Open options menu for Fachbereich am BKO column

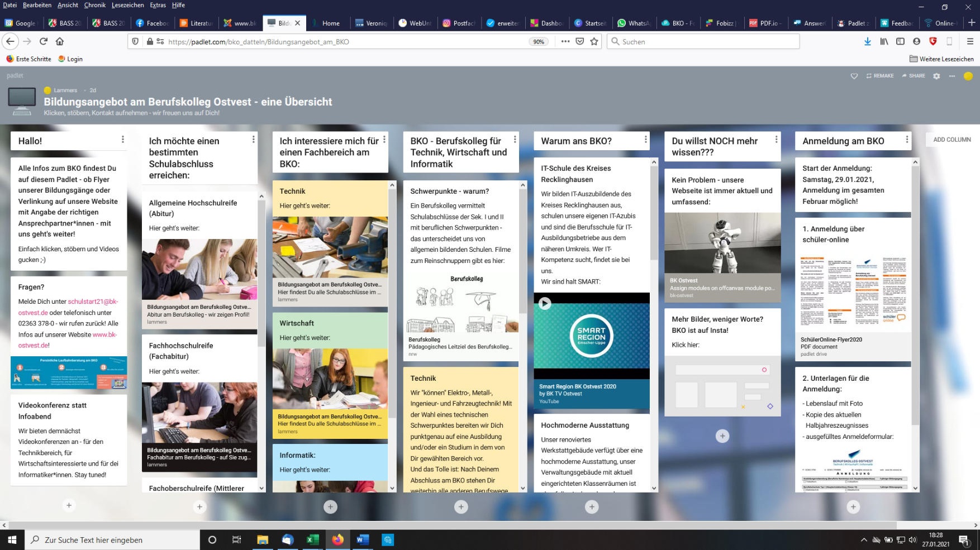coord(384,140)
